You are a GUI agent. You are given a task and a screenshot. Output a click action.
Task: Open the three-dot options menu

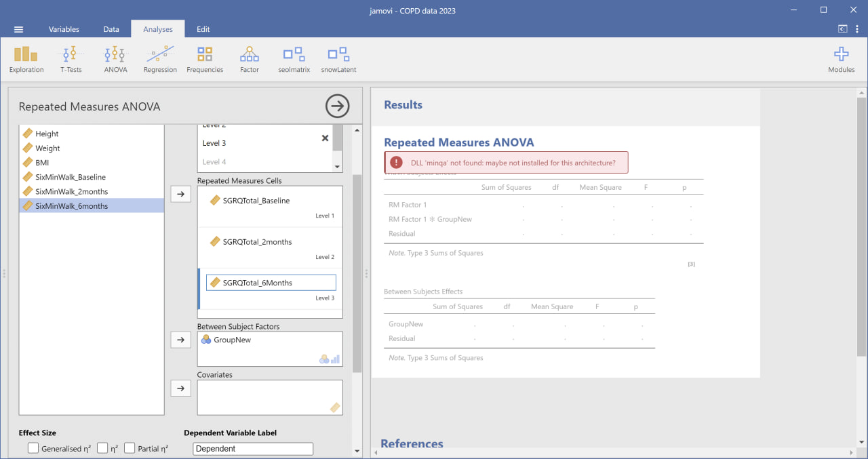857,29
